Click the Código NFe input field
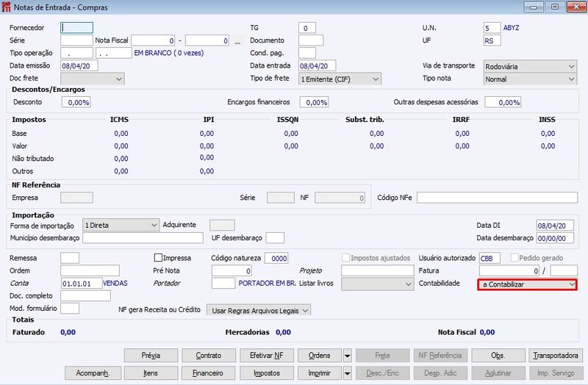Image resolution: width=588 pixels, height=385 pixels. coord(498,198)
